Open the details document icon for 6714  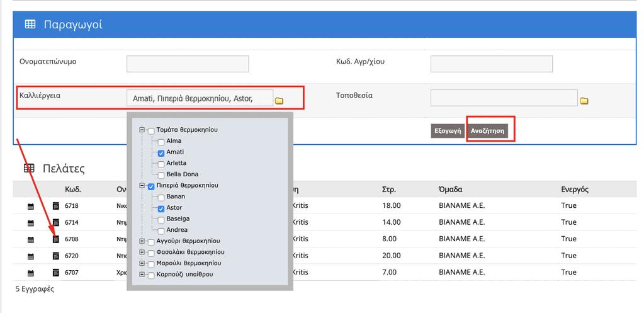56,223
